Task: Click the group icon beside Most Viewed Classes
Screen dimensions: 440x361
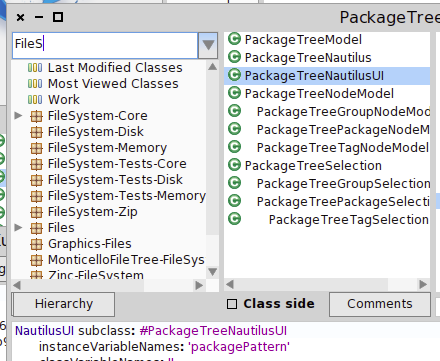Action: coord(35,84)
